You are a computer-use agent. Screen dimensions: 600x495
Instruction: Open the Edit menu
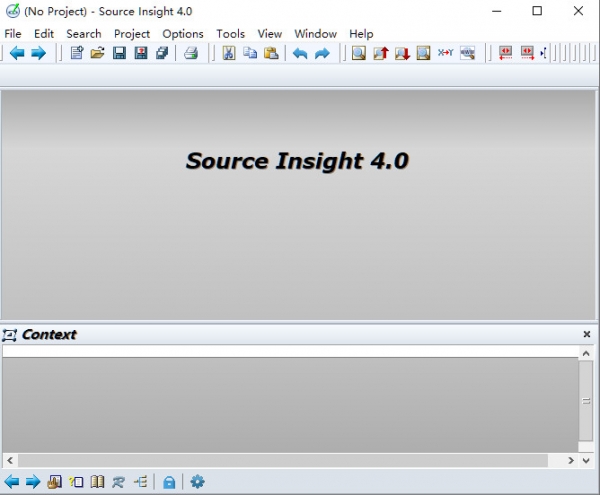pyautogui.click(x=44, y=34)
